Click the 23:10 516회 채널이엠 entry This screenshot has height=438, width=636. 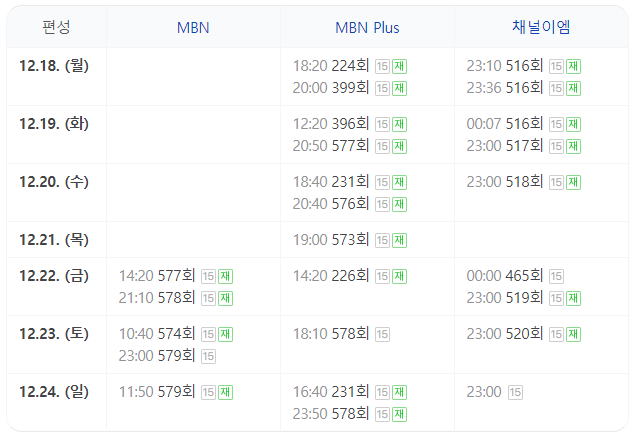(x=524, y=66)
